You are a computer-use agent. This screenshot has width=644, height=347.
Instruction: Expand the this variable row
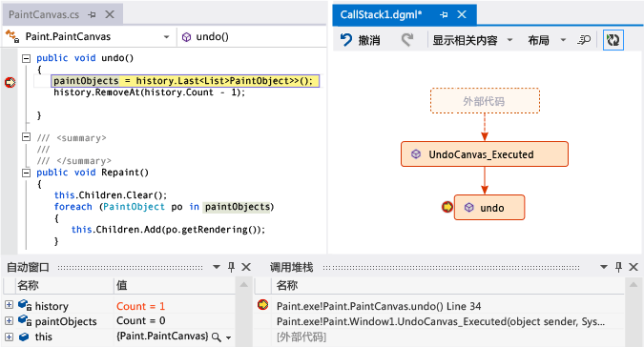9,337
